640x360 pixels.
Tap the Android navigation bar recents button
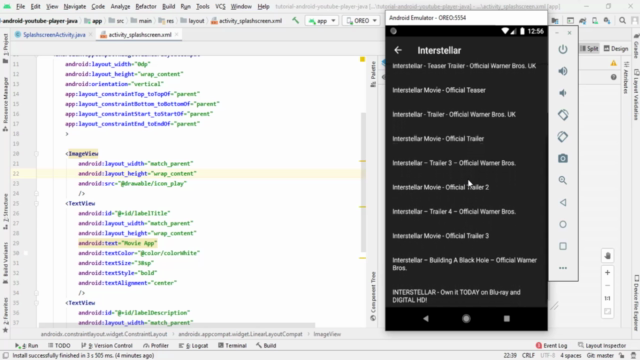507,318
